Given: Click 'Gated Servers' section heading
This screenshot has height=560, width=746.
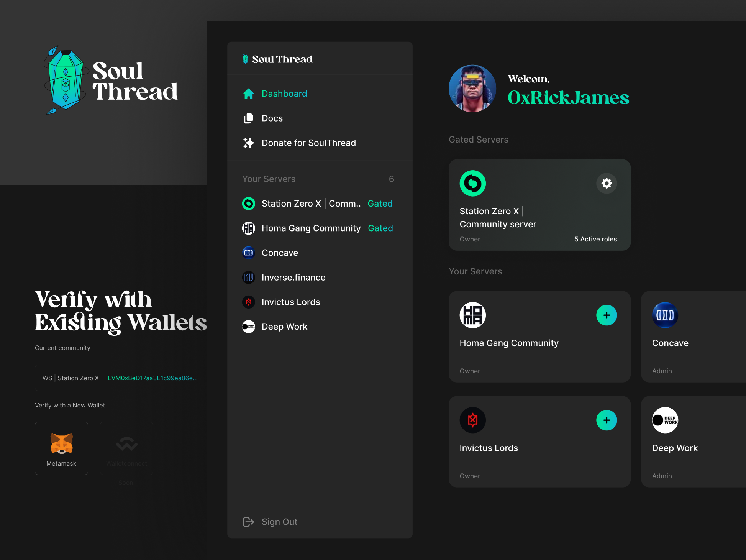Looking at the screenshot, I should tap(478, 140).
